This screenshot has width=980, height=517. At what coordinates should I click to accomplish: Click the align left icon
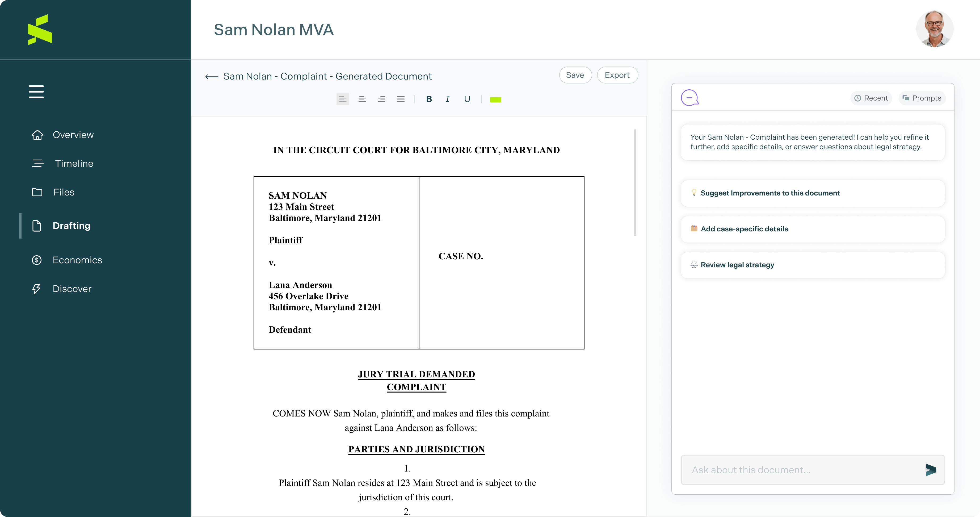tap(342, 99)
